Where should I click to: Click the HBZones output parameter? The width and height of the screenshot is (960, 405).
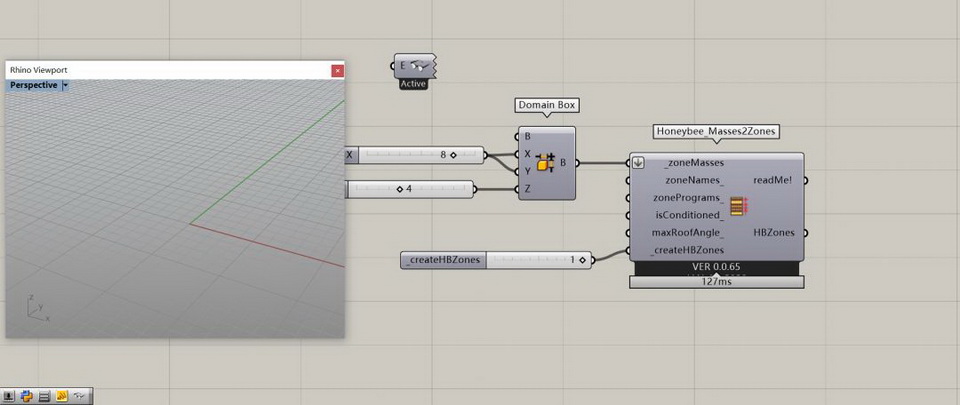(x=773, y=232)
